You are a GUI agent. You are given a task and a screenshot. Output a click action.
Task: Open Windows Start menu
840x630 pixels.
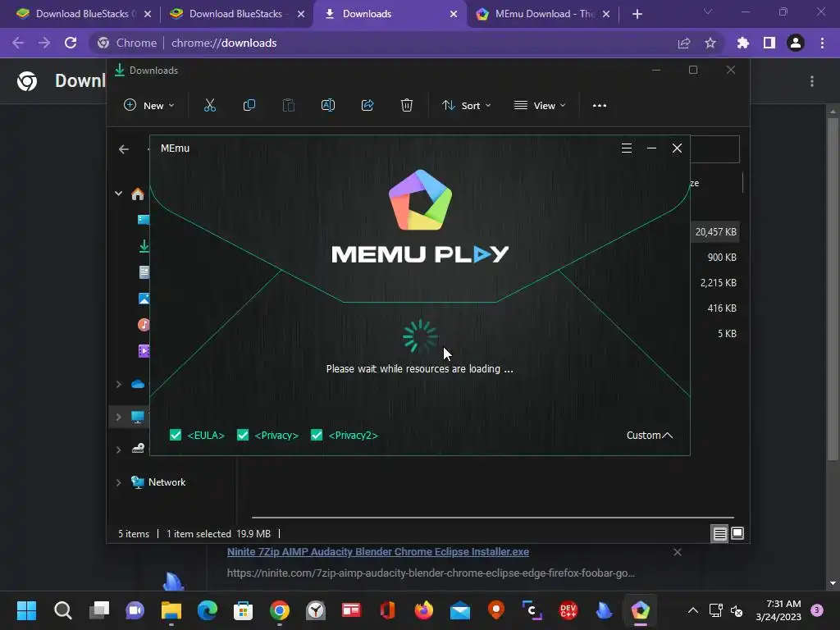(x=26, y=610)
